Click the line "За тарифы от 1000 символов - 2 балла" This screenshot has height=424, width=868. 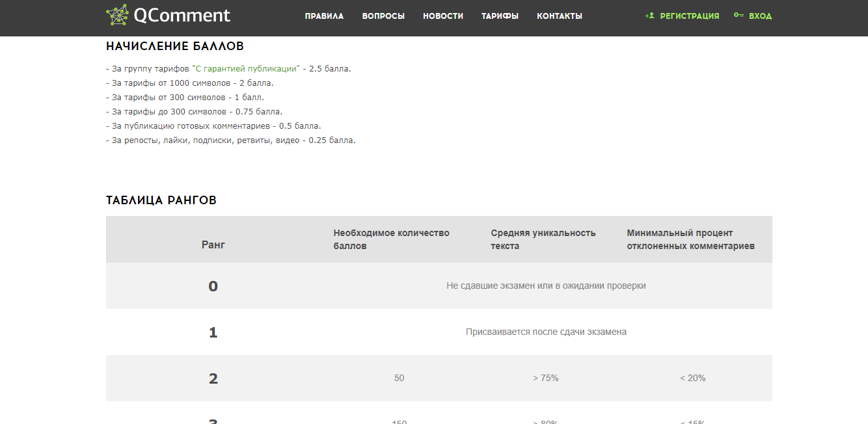point(190,83)
